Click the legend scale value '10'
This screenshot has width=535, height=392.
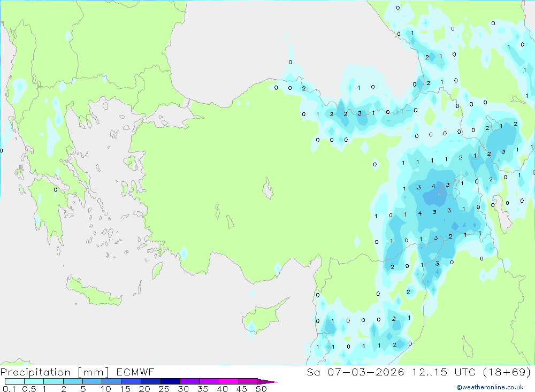106,389
